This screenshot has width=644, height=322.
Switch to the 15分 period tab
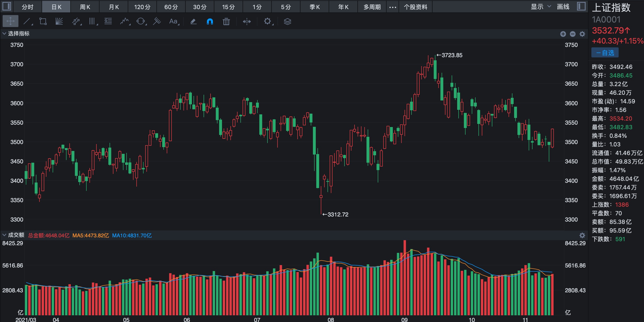[x=228, y=7]
